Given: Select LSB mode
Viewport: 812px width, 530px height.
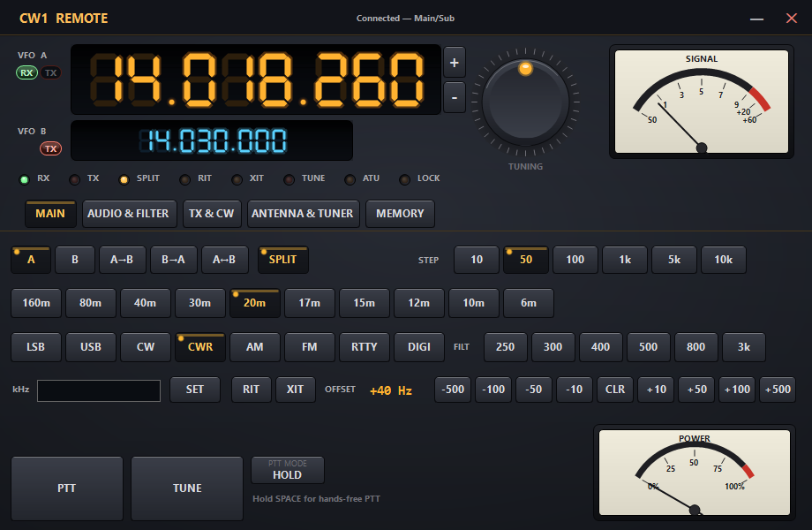Looking at the screenshot, I should click(35, 347).
